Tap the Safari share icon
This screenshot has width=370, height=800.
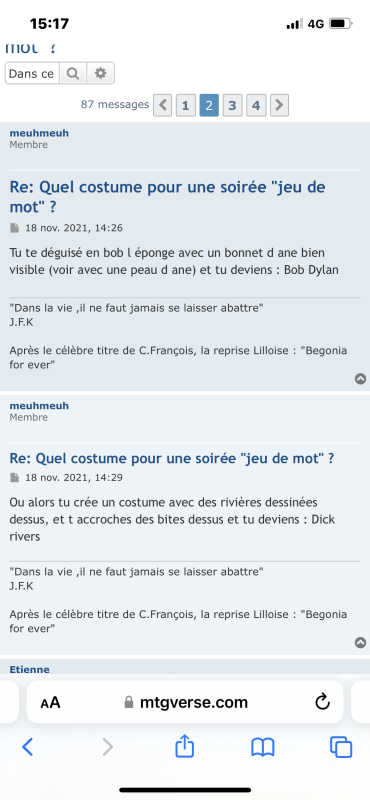pyautogui.click(x=185, y=747)
